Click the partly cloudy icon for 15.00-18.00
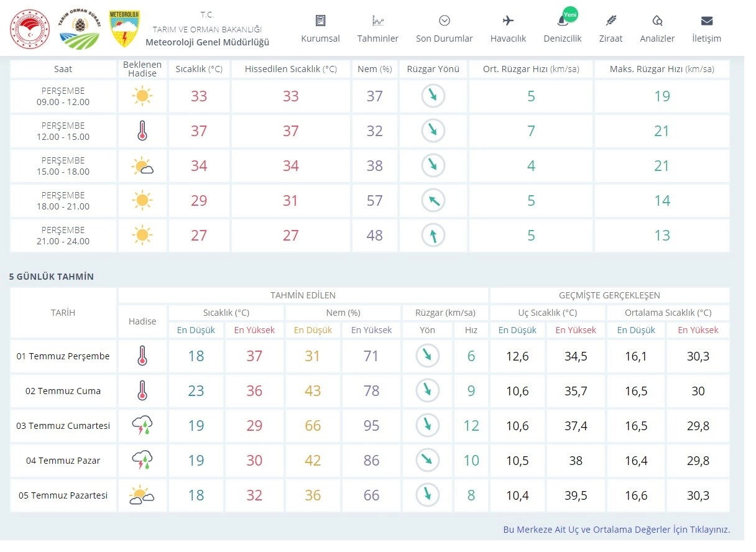756x552 pixels. pos(142,166)
